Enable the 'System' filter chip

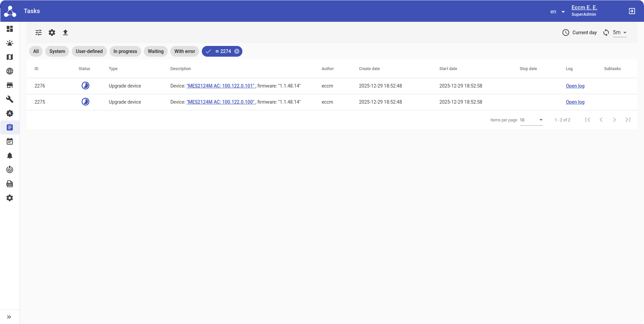[57, 51]
